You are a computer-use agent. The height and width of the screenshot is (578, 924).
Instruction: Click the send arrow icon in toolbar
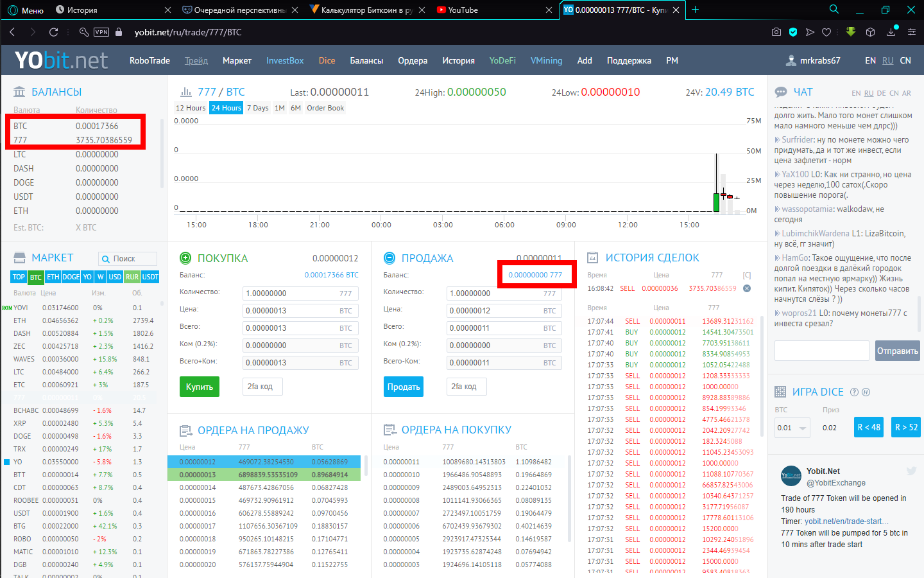(x=810, y=31)
